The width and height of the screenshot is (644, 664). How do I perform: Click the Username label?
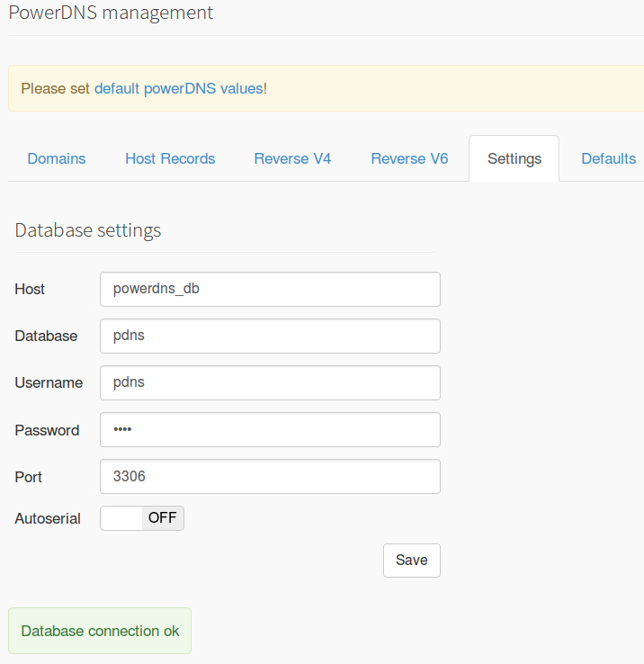49,382
